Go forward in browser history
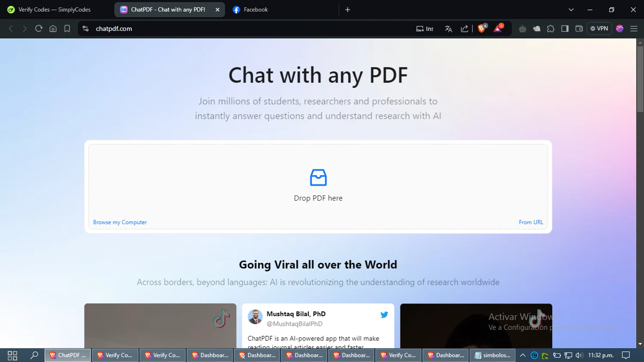This screenshot has height=362, width=644. click(x=24, y=29)
